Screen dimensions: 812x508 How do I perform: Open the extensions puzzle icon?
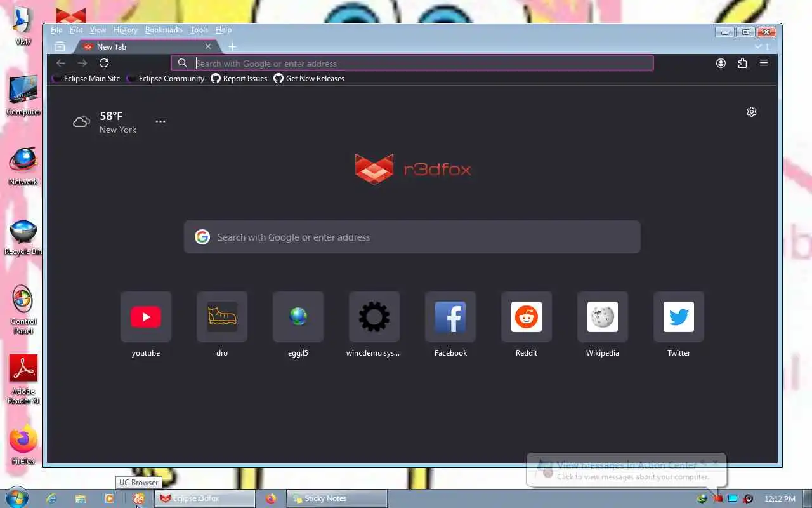tap(742, 63)
